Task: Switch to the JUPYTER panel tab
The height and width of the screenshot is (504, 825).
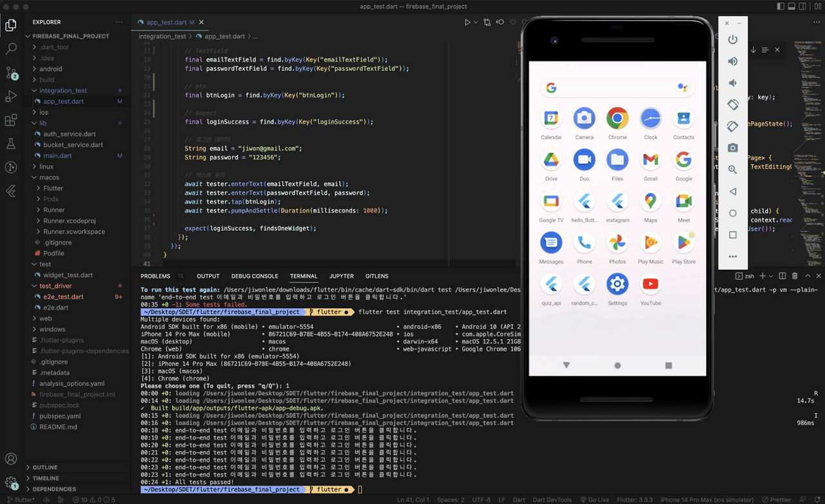Action: point(342,276)
